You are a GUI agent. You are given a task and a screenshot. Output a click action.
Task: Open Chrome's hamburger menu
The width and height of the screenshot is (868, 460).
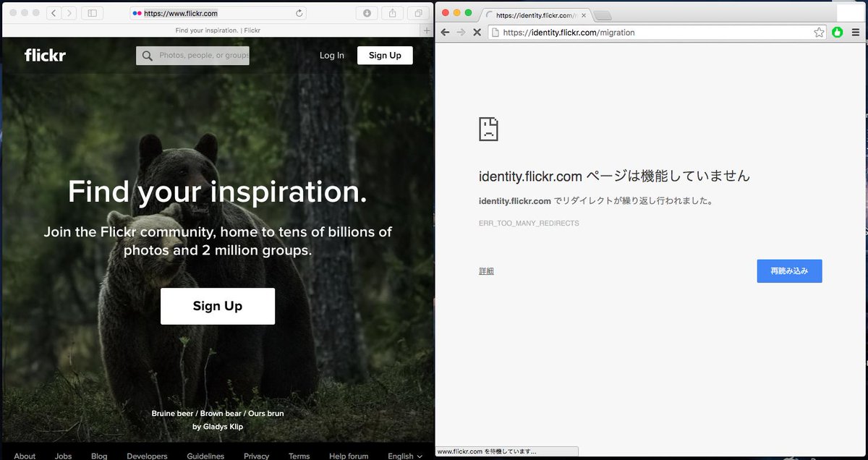coord(856,33)
